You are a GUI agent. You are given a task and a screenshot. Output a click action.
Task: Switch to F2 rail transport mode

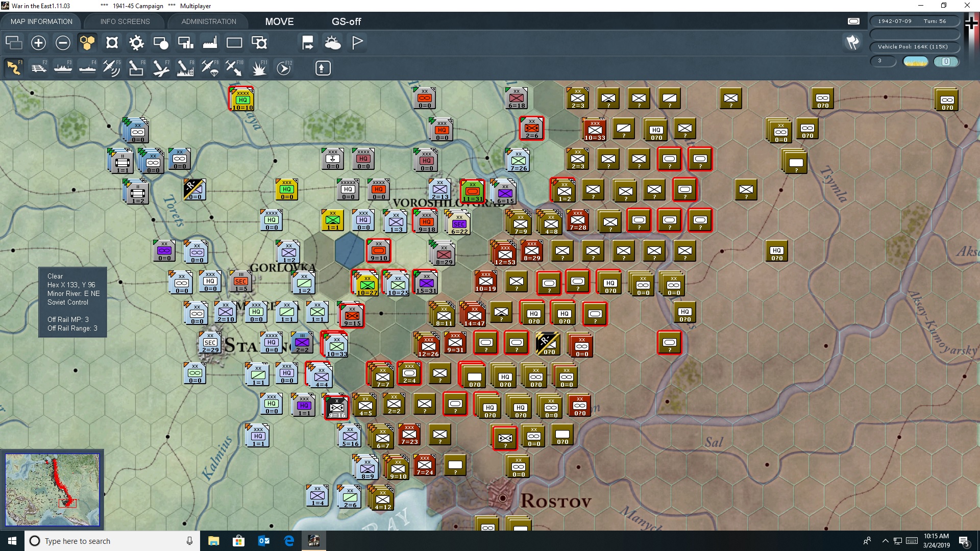coord(39,67)
